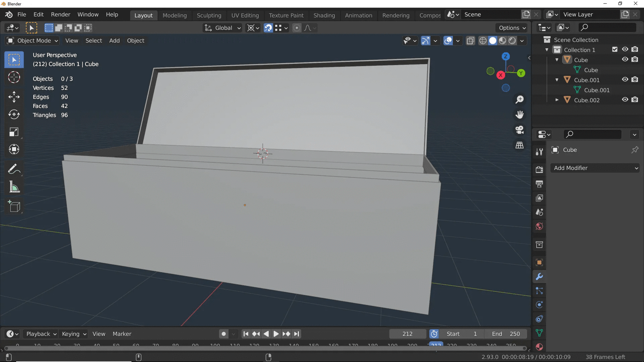
Task: Open the Global transform orientation dropdown
Action: (x=222, y=28)
